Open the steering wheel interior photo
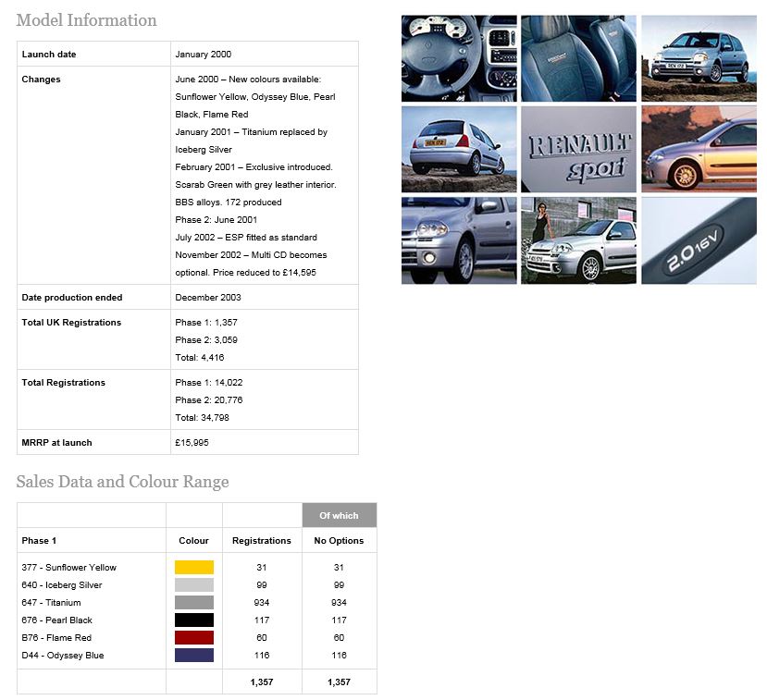The image size is (767, 700). 459,58
